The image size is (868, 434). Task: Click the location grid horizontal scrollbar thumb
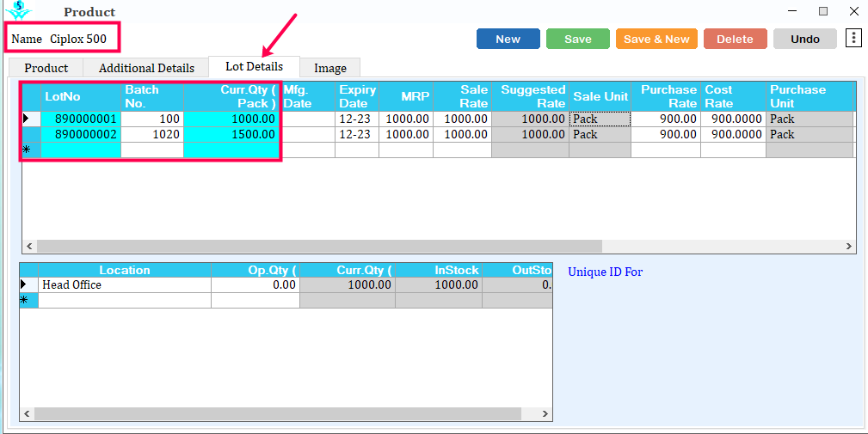point(278,413)
